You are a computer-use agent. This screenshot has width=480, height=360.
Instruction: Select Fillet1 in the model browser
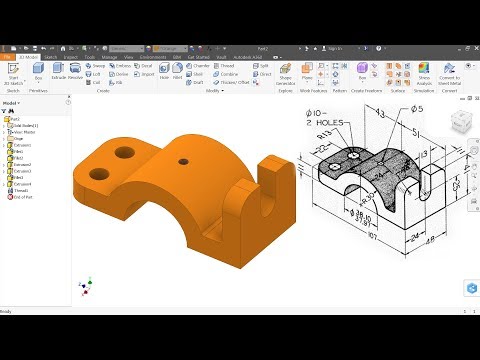click(x=15, y=152)
